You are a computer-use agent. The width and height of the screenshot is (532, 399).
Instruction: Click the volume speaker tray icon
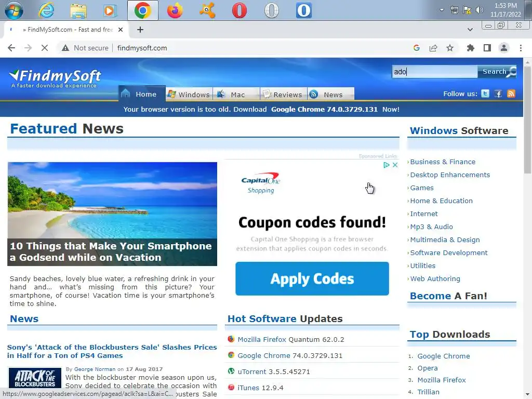point(479,10)
